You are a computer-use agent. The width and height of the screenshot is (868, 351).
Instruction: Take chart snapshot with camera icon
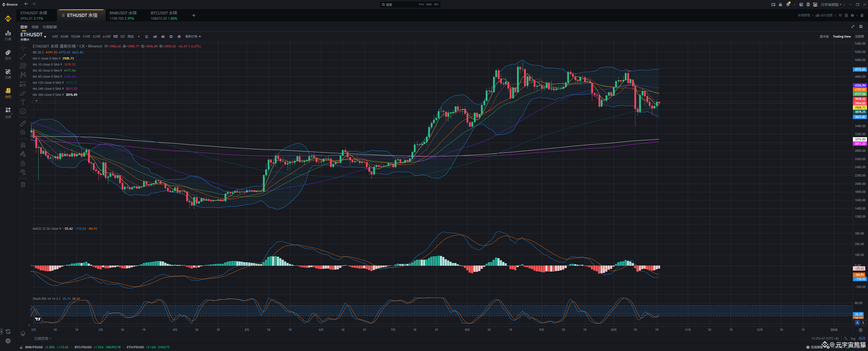coord(163,36)
